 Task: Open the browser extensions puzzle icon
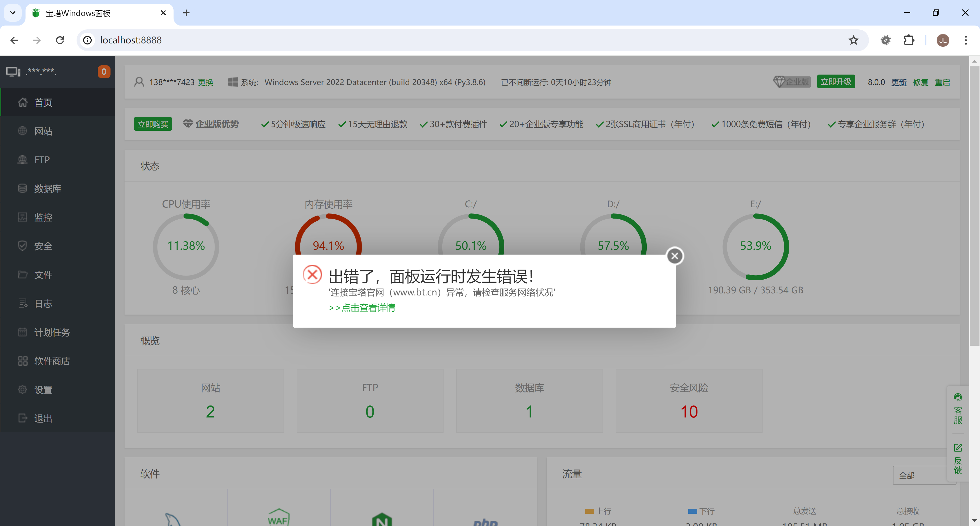point(909,40)
